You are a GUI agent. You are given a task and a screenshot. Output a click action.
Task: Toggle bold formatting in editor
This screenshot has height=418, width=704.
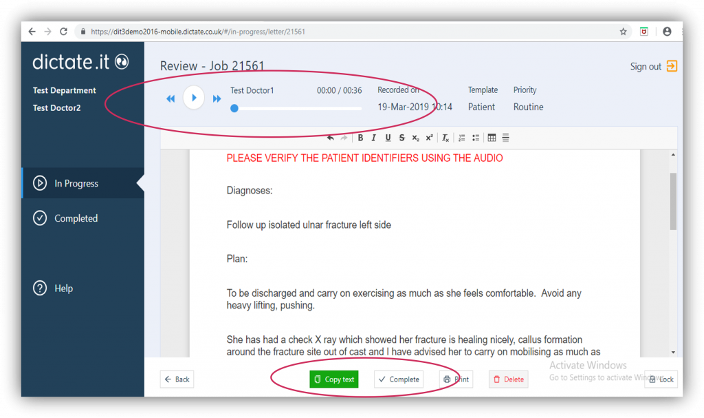click(360, 138)
